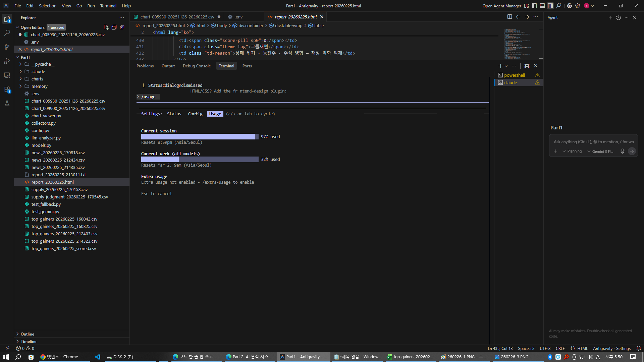
Task: Open llm_analyzer.py in the explorer
Action: (x=46, y=138)
